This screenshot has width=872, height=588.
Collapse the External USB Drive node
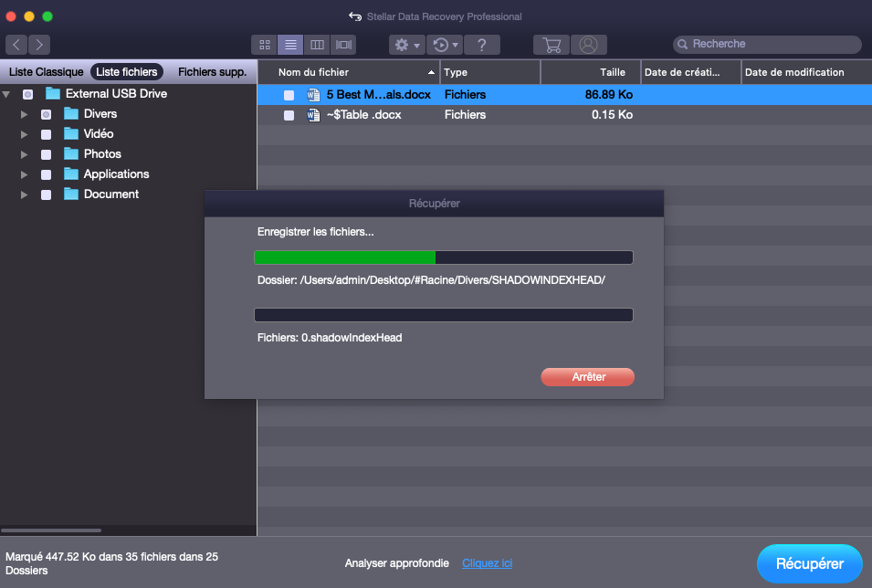pos(7,94)
